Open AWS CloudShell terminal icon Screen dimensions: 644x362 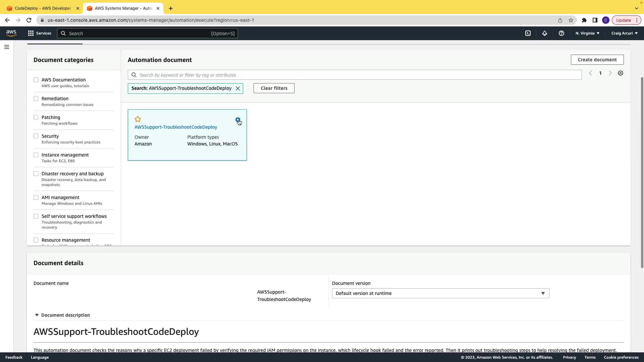tap(528, 33)
